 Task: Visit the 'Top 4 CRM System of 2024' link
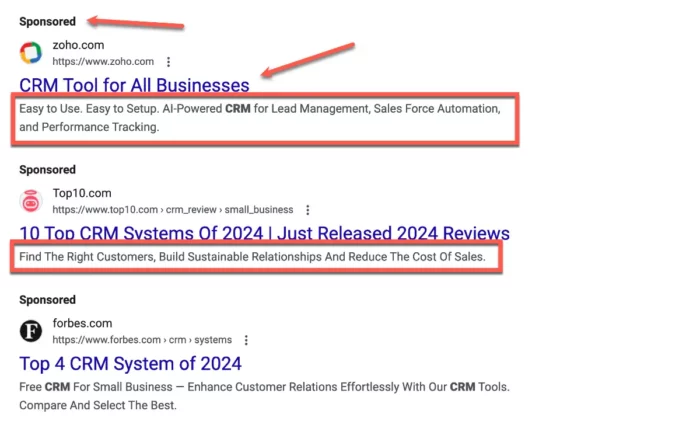130,363
